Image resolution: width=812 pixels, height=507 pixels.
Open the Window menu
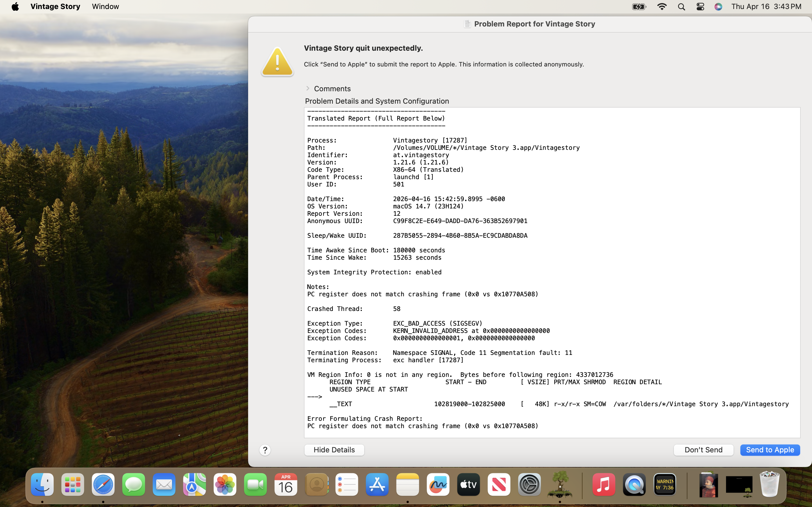point(105,7)
